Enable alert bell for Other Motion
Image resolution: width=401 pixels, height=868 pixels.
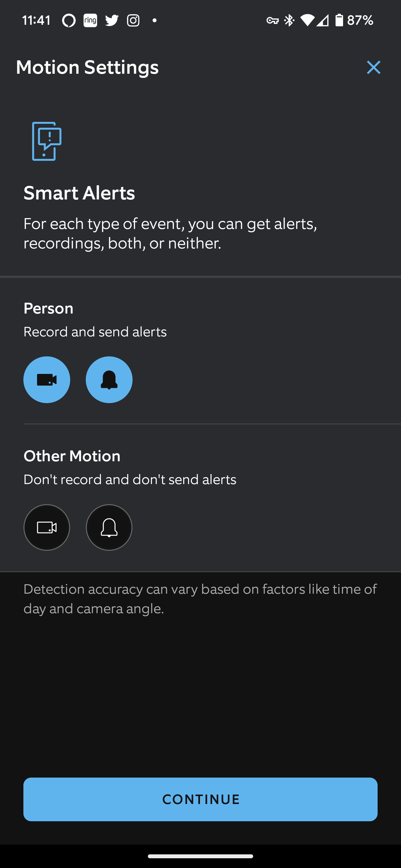109,527
